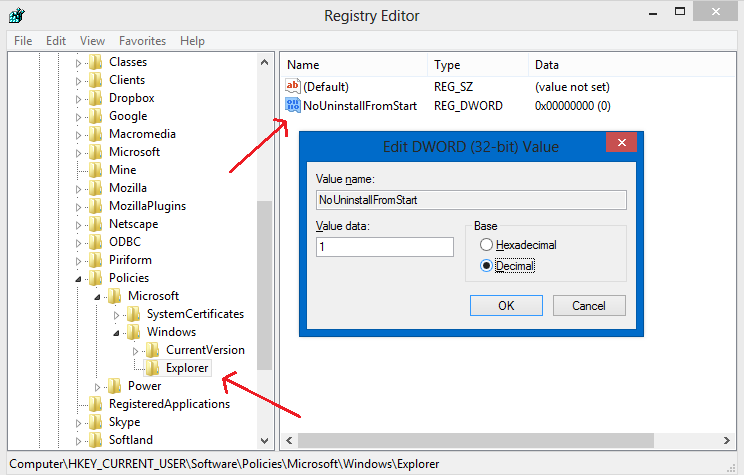Click the registry path in the status bar
The height and width of the screenshot is (475, 744).
coord(224,464)
